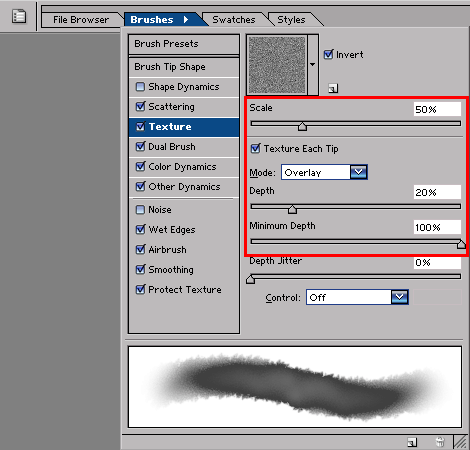Click the Depth slider handle

292,209
